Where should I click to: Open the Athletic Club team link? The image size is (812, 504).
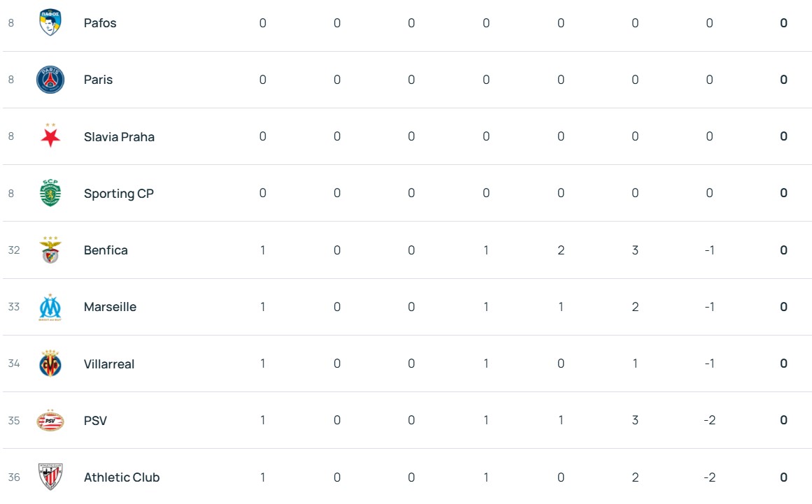tap(122, 477)
